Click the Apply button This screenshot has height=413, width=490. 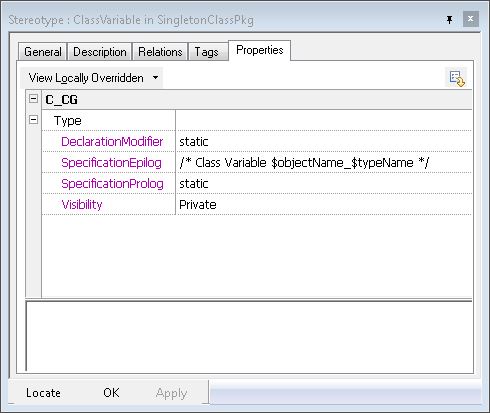pyautogui.click(x=171, y=393)
